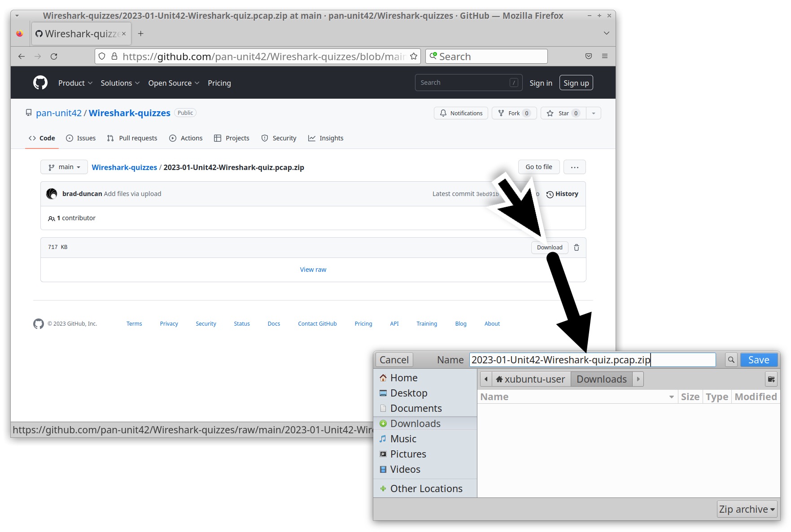Open the Projects tab

coord(232,138)
